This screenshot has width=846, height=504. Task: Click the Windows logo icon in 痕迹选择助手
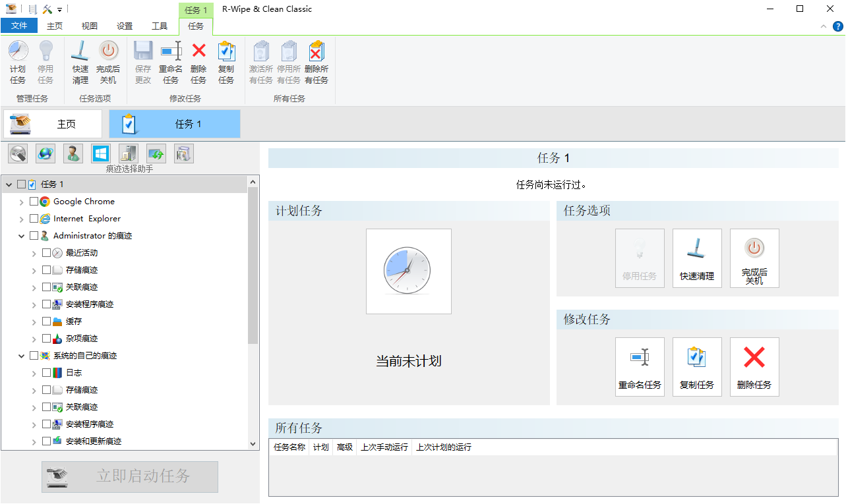pyautogui.click(x=101, y=154)
